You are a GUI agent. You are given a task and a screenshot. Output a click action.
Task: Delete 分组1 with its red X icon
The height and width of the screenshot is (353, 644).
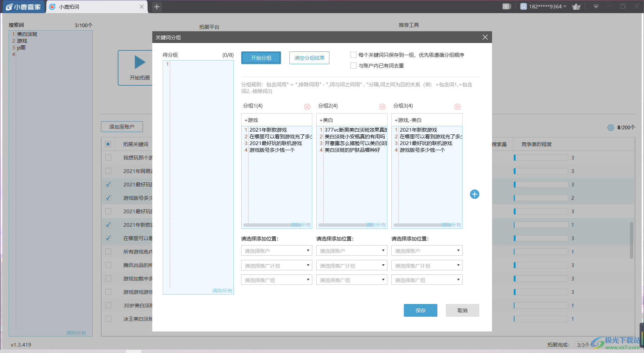click(307, 107)
